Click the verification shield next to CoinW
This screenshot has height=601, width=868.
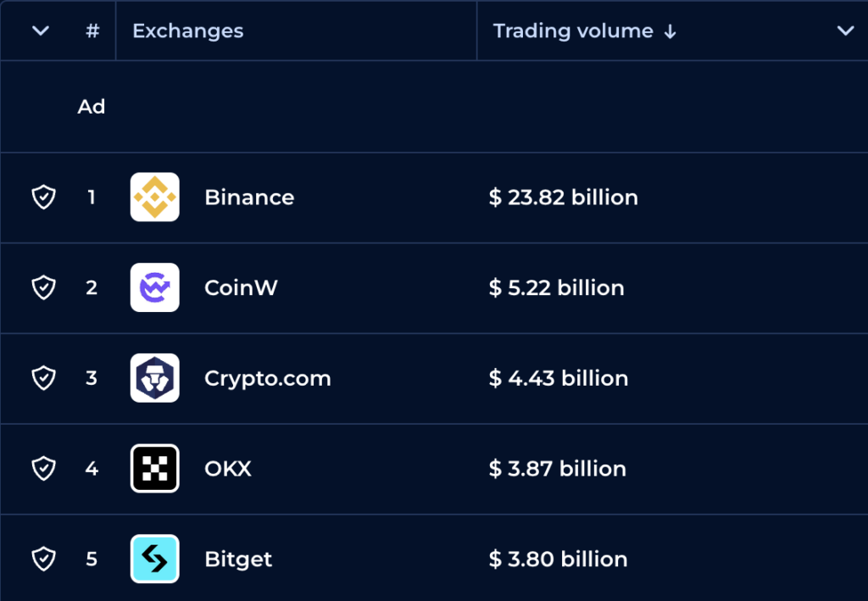(42, 287)
